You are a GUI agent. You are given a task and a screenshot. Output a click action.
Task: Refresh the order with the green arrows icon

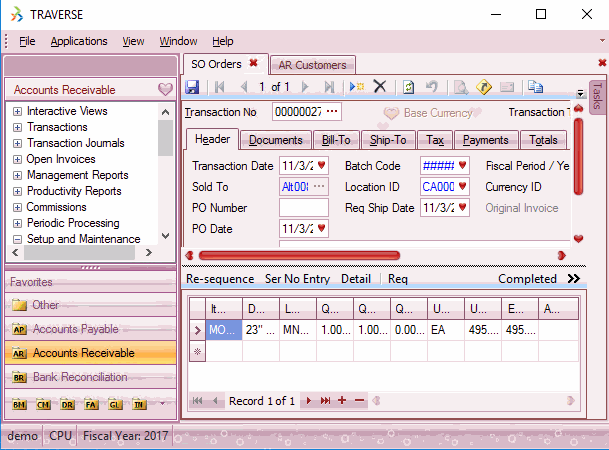point(408,87)
